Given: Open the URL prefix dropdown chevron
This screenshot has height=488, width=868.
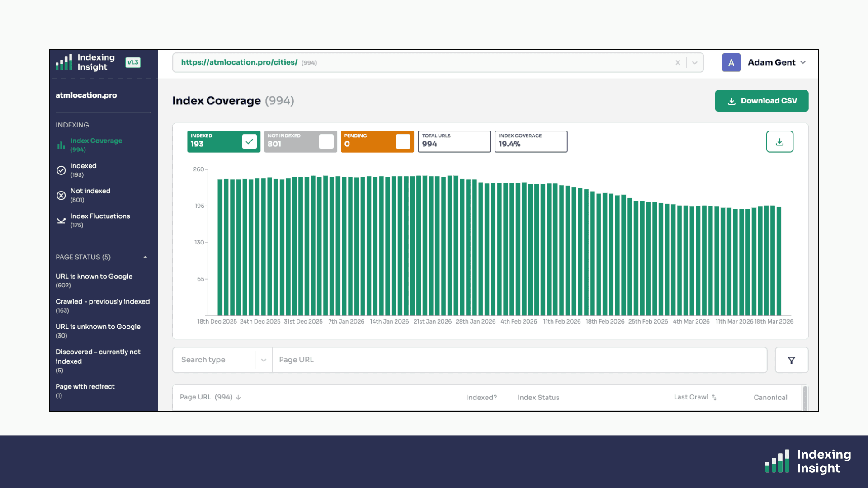Looking at the screenshot, I should point(695,63).
